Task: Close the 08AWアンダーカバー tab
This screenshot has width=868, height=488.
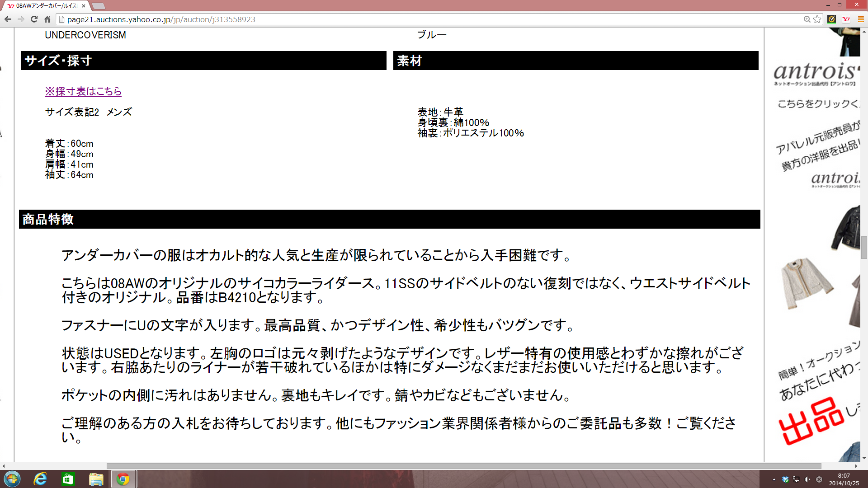Action: (83, 6)
